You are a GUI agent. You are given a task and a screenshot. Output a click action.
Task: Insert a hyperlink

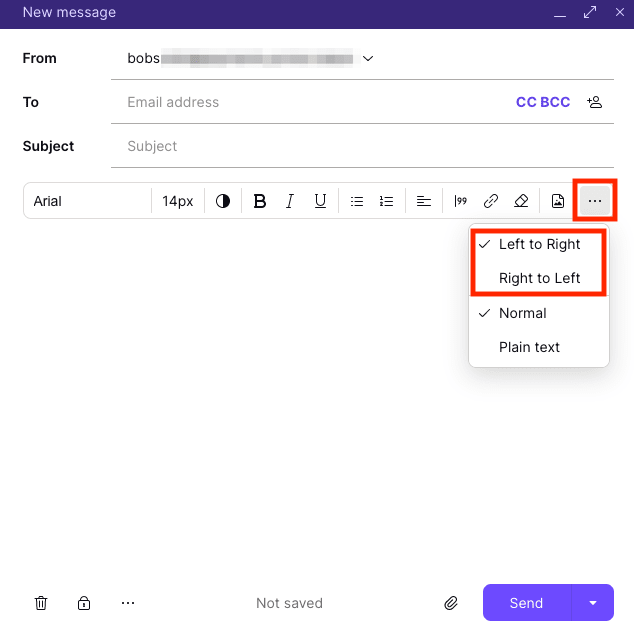tap(491, 201)
